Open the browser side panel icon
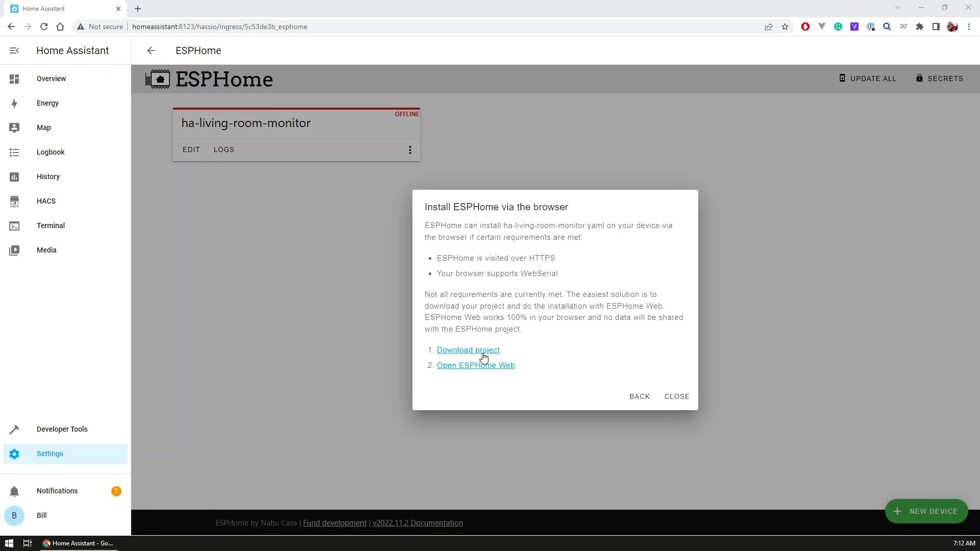The width and height of the screenshot is (980, 551). [936, 27]
